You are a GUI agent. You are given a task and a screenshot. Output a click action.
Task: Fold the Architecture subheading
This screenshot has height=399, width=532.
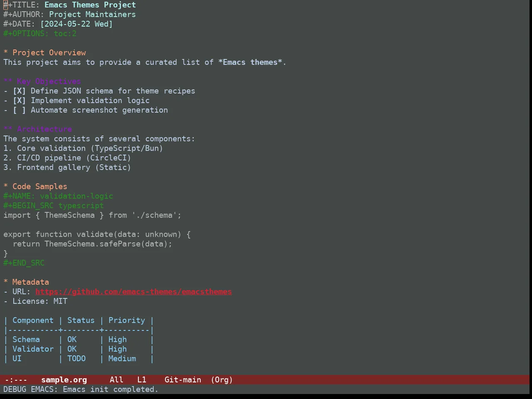click(x=37, y=129)
